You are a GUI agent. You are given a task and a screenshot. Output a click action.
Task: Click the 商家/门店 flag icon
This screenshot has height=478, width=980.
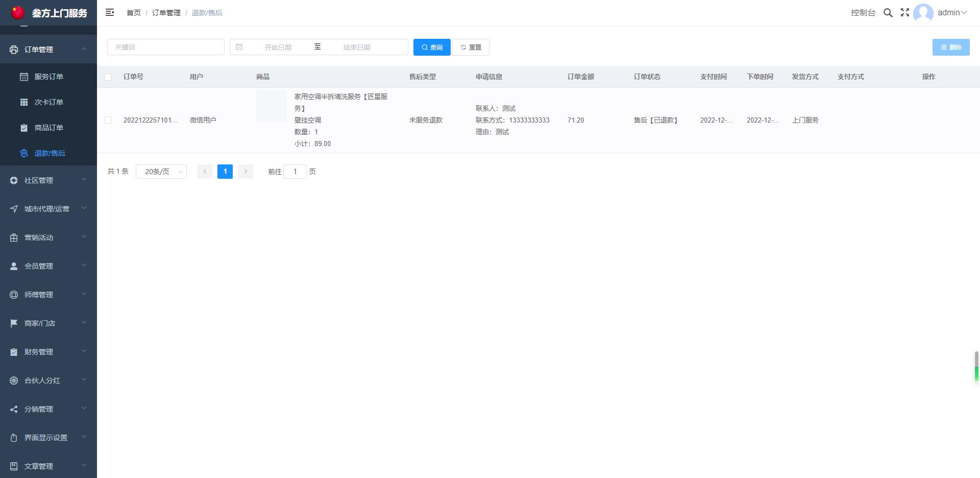coord(14,323)
